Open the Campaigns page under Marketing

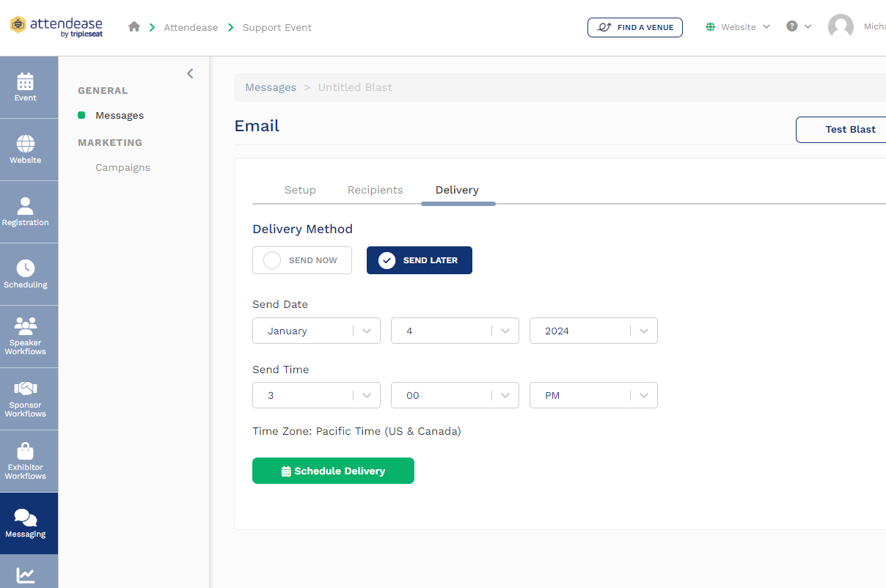pyautogui.click(x=122, y=167)
